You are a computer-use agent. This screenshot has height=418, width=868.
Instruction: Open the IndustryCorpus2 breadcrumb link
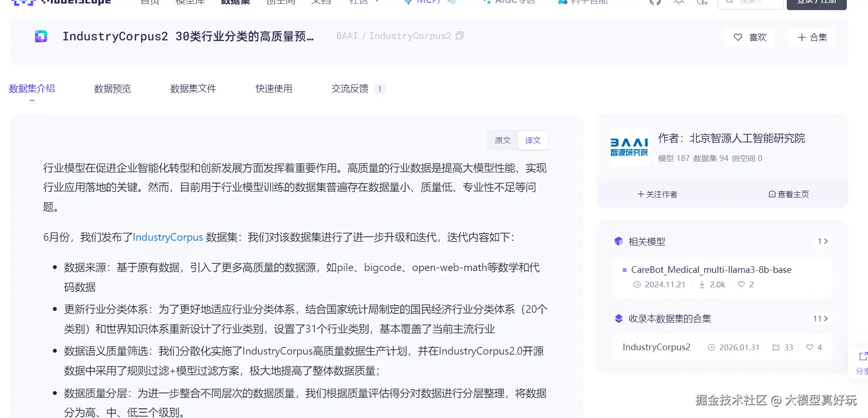(x=410, y=36)
